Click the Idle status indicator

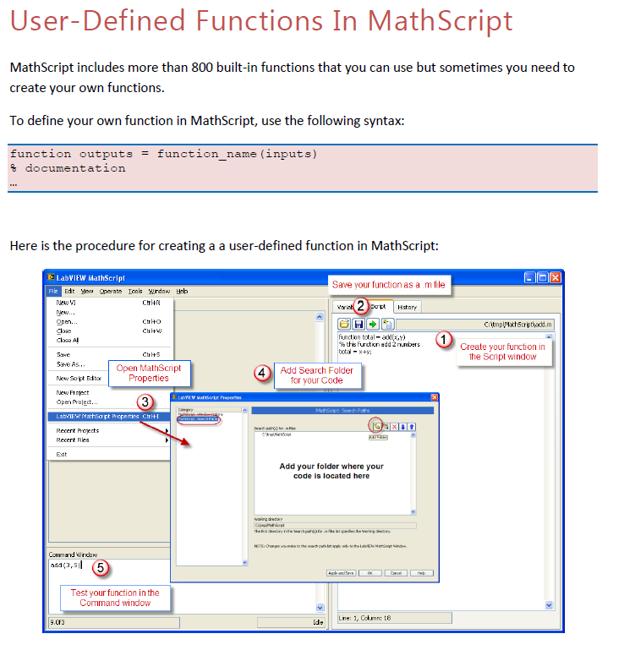(291, 622)
